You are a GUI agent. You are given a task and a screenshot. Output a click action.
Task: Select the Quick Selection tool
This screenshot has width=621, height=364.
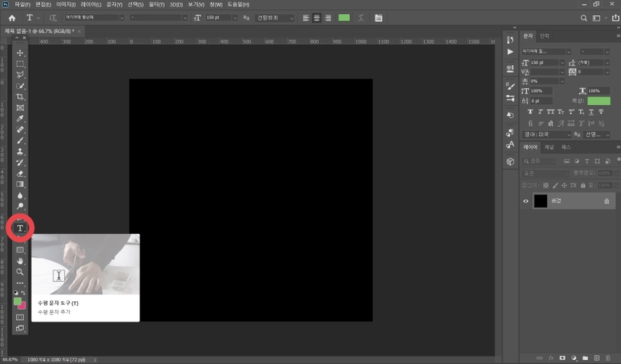pos(20,86)
